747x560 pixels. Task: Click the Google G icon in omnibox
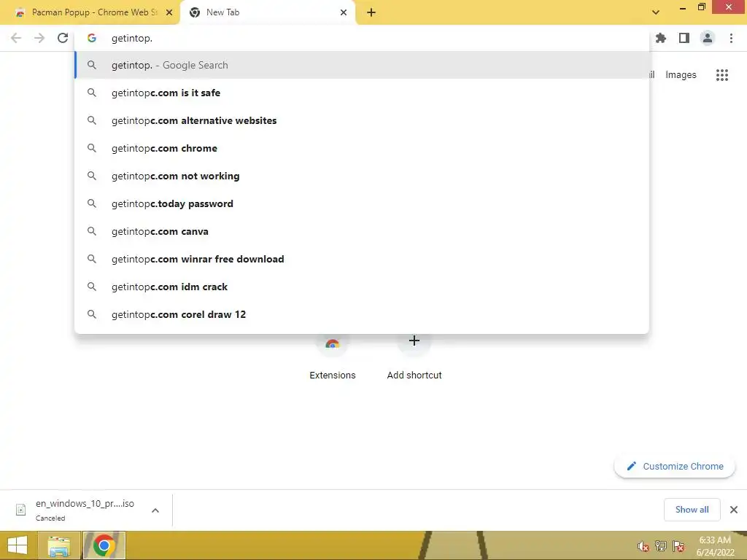point(92,38)
